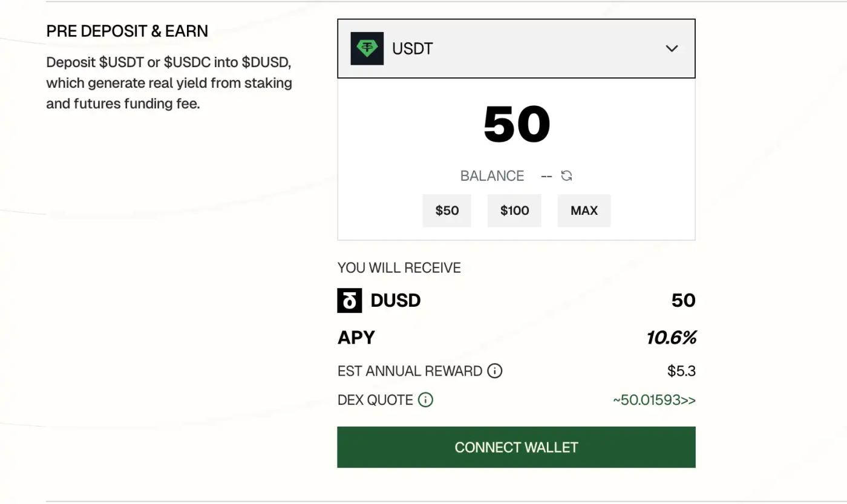Click the Pre Deposit & Earn heading
The image size is (847, 504).
127,31
